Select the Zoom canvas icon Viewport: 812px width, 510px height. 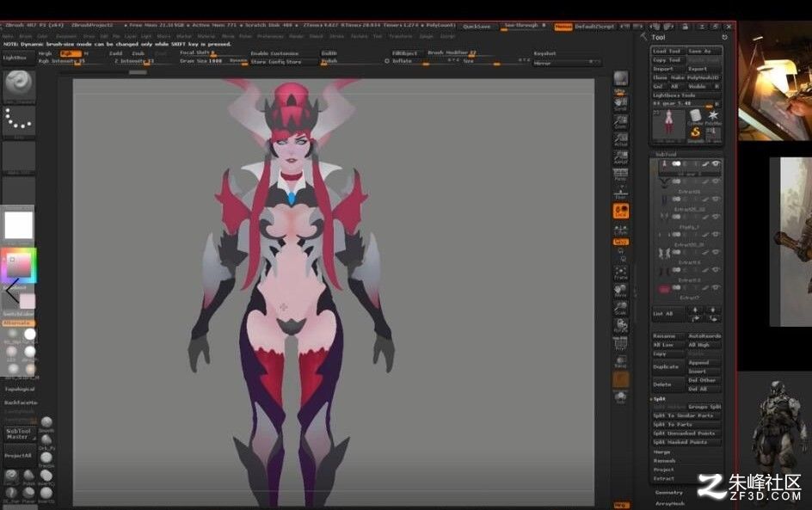coord(620,121)
